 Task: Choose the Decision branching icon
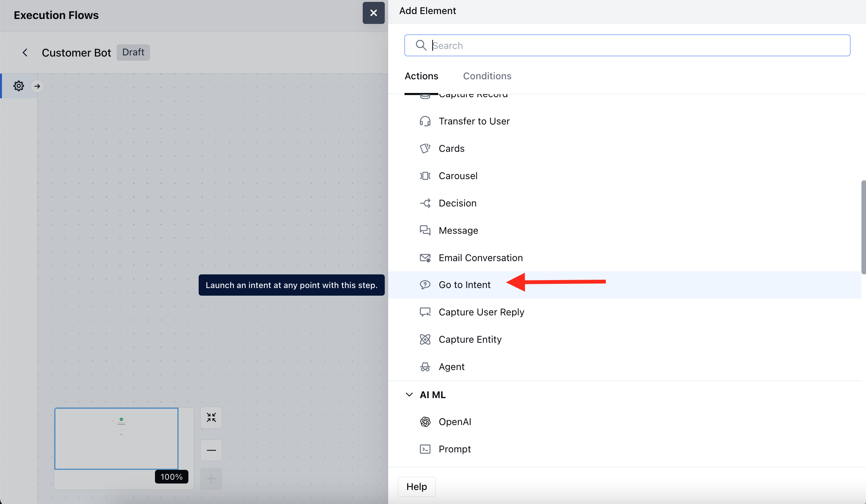point(425,203)
